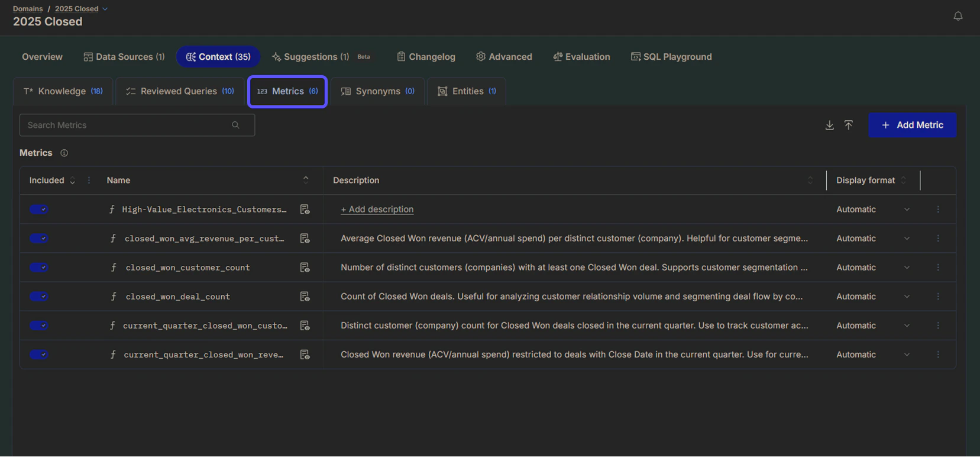Toggle Included for current_quarter_closed_won_custo

39,325
